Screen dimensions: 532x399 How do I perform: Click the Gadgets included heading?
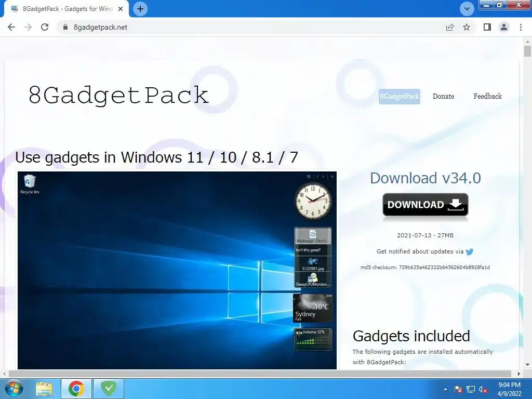411,336
